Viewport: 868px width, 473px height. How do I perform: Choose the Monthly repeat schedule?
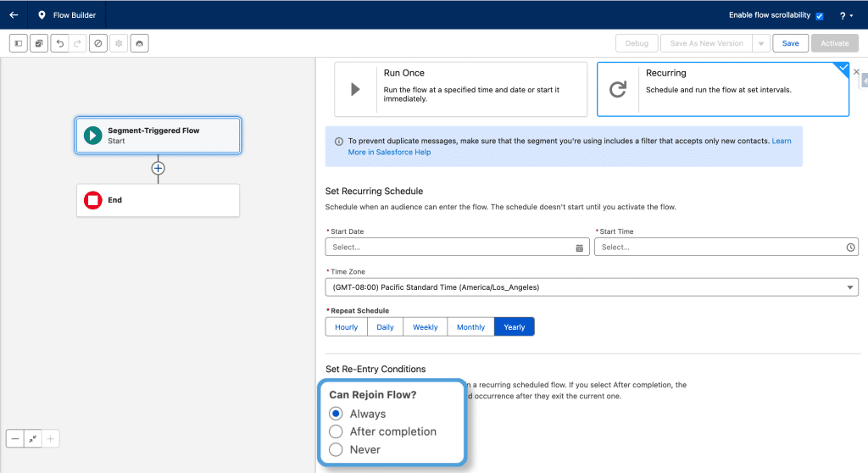click(x=470, y=327)
